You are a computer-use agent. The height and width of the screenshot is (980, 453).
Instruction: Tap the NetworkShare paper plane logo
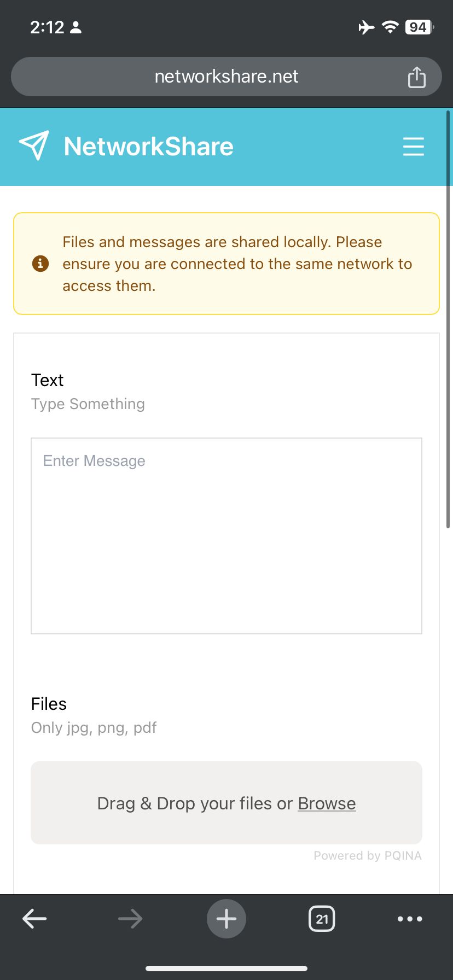point(34,145)
